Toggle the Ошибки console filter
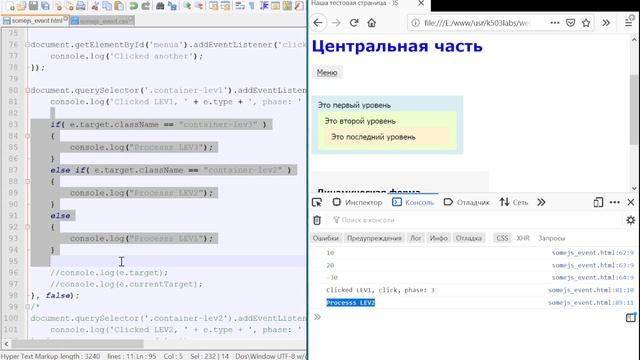 (326, 238)
